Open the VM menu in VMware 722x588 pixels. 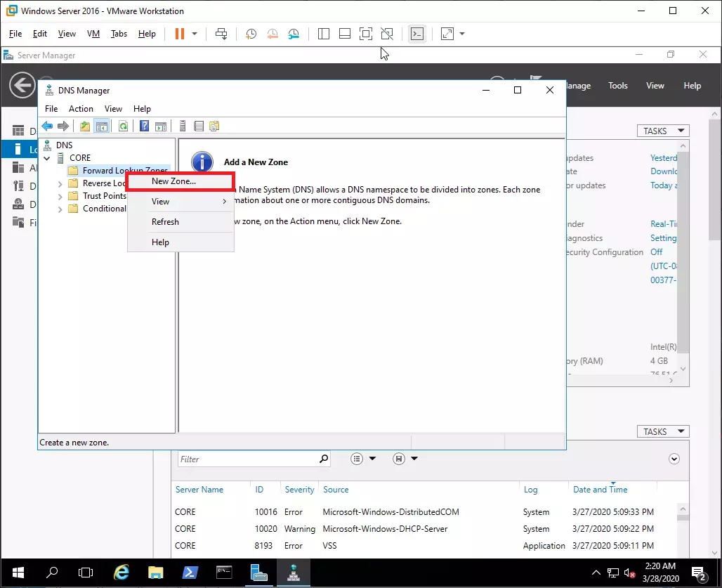[93, 34]
